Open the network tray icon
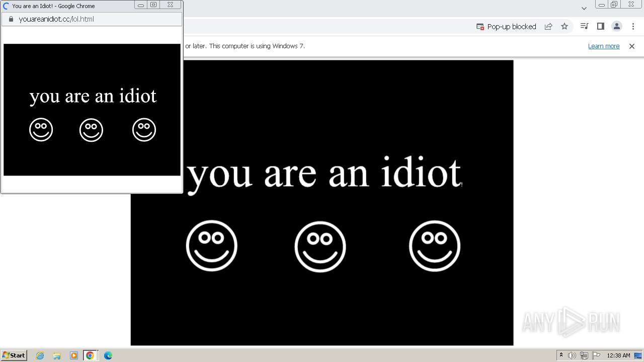Image resolution: width=644 pixels, height=362 pixels. pyautogui.click(x=584, y=355)
